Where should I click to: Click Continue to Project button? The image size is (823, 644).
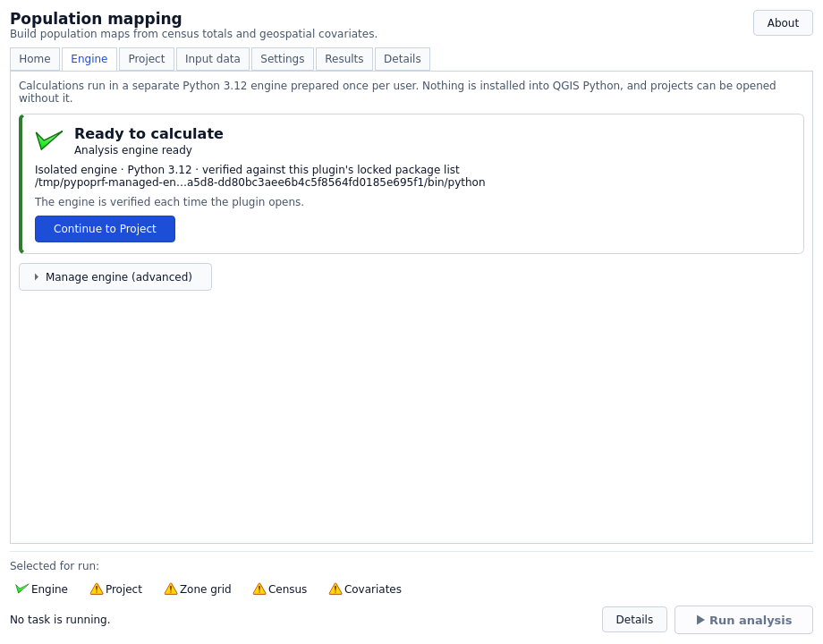tap(105, 229)
